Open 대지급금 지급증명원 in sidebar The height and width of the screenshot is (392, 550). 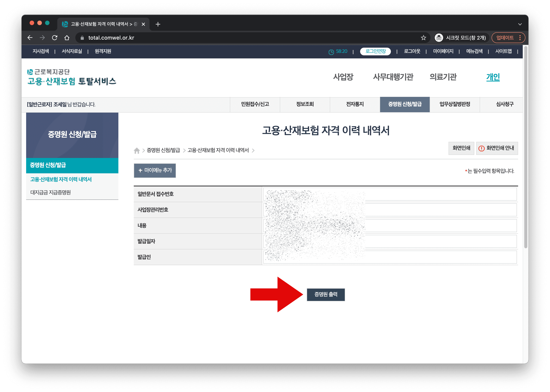click(x=50, y=192)
